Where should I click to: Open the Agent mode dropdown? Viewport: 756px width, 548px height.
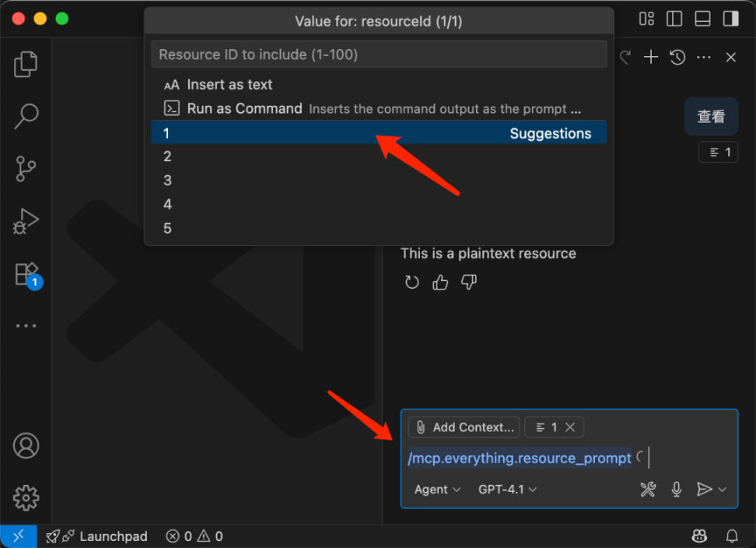437,490
